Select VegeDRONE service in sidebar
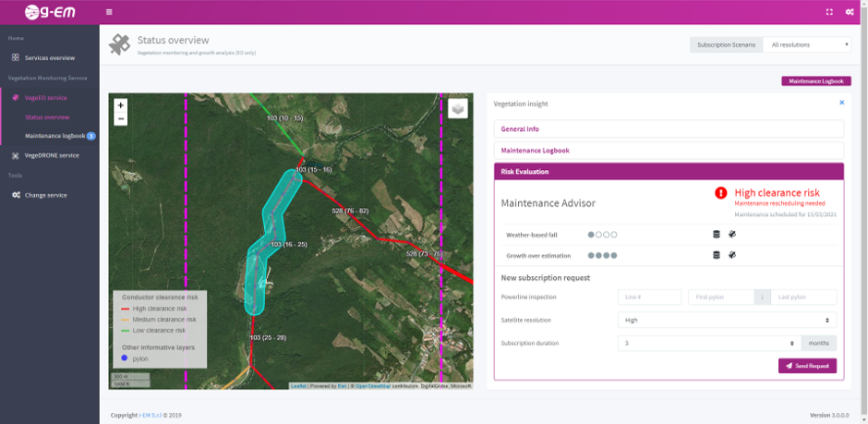 click(52, 155)
